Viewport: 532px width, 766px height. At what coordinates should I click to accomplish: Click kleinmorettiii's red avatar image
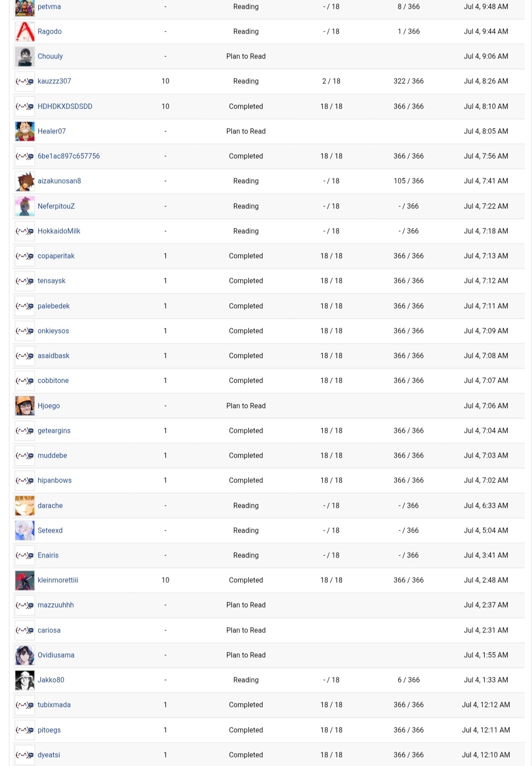[25, 580]
